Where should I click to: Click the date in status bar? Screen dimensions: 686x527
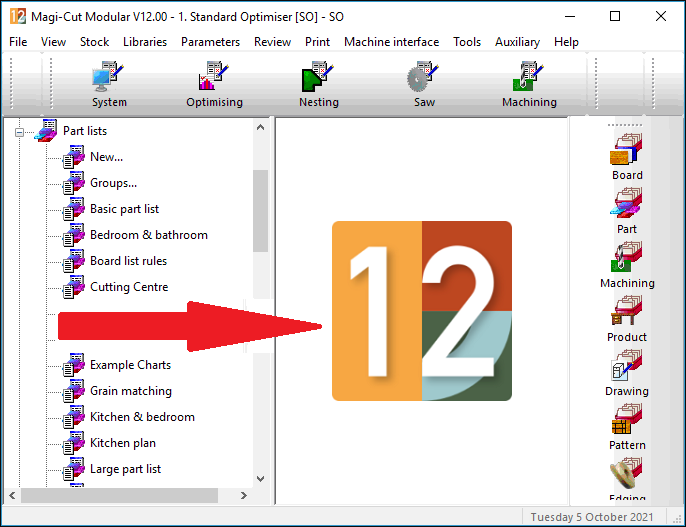coord(592,517)
